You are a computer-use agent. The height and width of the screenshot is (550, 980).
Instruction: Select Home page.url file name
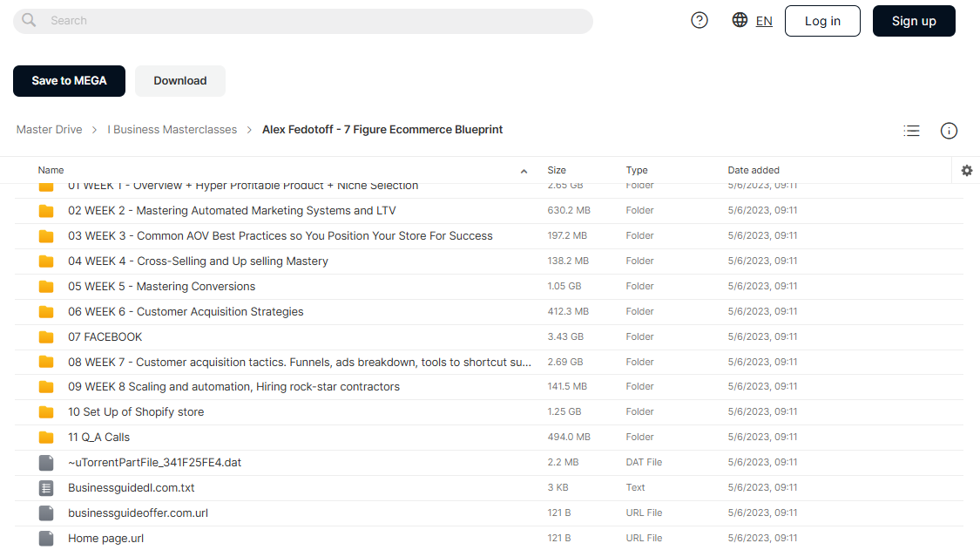pos(105,538)
